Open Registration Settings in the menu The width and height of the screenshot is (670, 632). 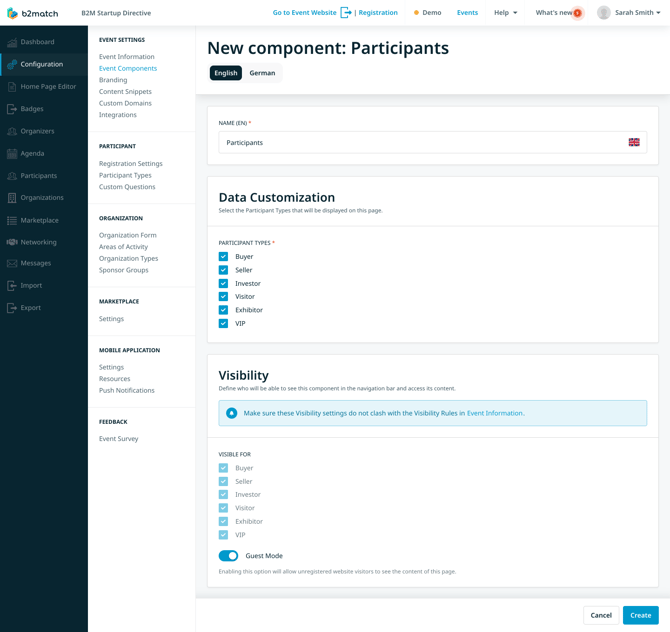130,164
